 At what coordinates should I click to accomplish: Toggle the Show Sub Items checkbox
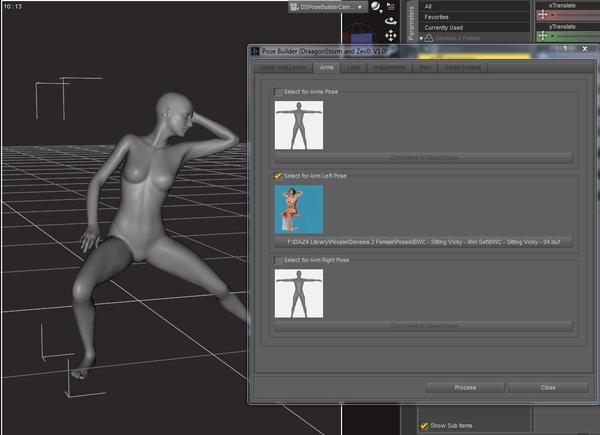(424, 425)
